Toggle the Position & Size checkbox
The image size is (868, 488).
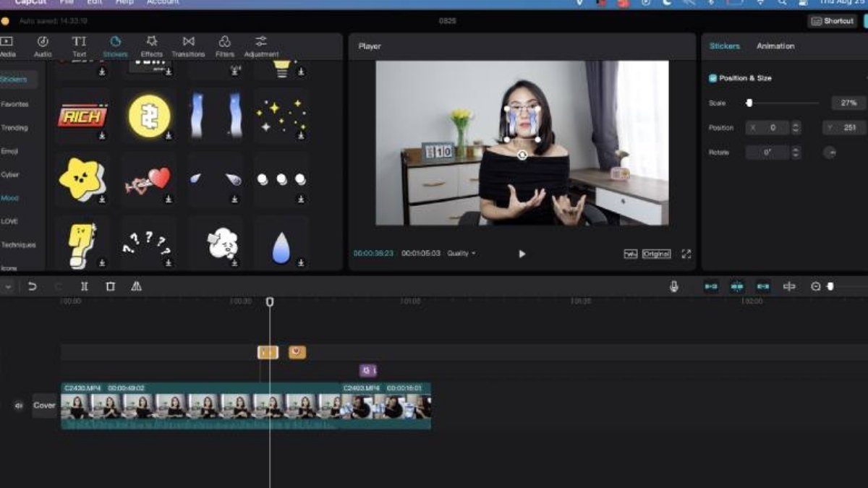pos(712,78)
